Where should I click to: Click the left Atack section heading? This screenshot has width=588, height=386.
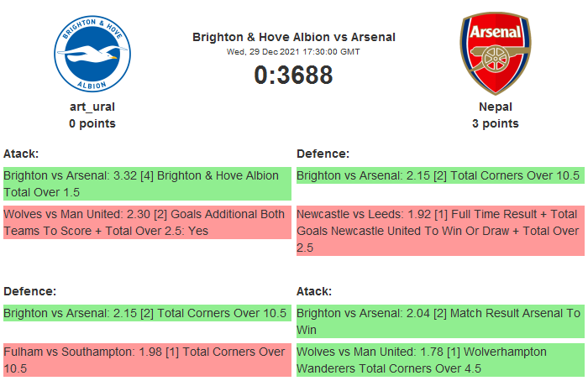click(21, 154)
